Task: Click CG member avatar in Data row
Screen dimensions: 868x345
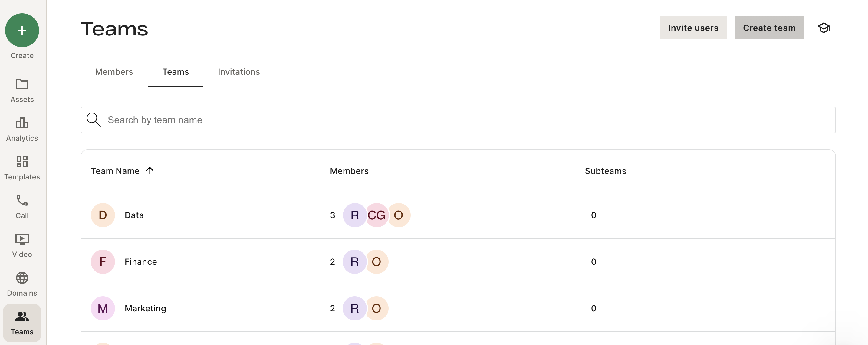Action: pyautogui.click(x=377, y=215)
